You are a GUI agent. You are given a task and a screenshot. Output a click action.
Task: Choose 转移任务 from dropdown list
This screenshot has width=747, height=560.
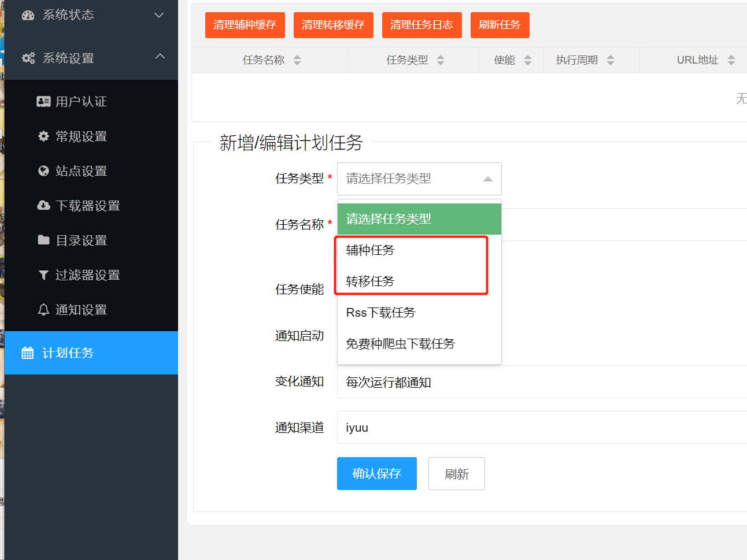tap(419, 281)
